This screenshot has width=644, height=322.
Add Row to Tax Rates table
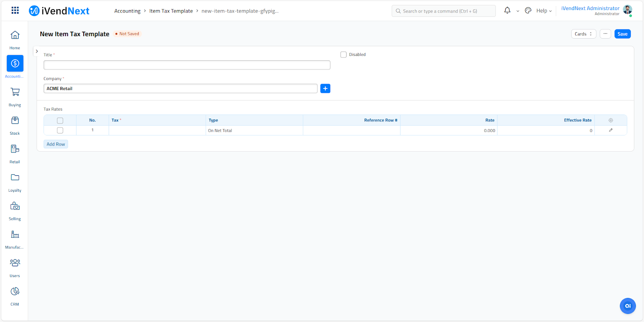(56, 144)
